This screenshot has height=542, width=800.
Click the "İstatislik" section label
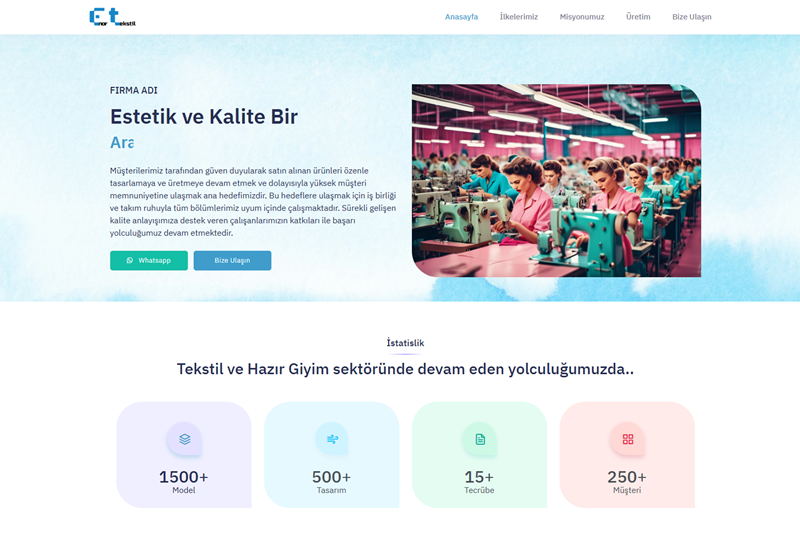pos(405,343)
